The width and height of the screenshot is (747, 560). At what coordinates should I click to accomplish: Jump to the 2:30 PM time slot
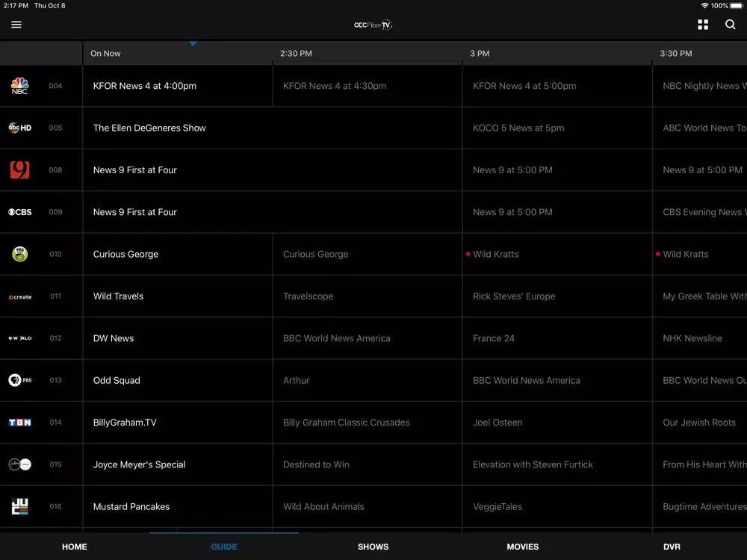296,53
